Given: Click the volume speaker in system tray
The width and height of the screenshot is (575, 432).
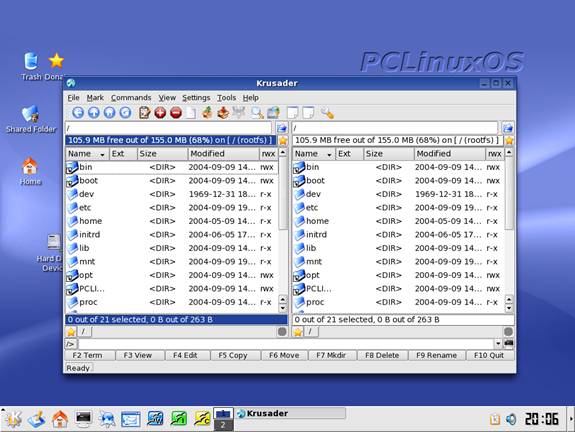Looking at the screenshot, I should tap(511, 419).
